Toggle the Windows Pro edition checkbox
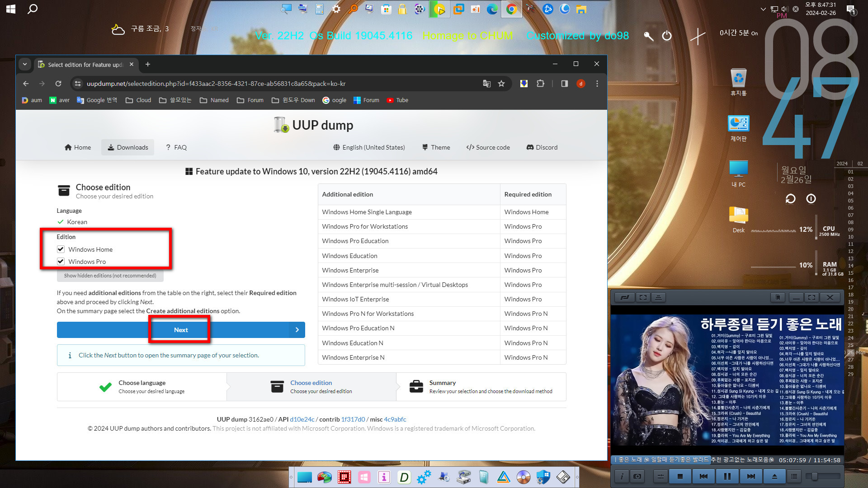Viewport: 868px width, 488px height. tap(61, 261)
